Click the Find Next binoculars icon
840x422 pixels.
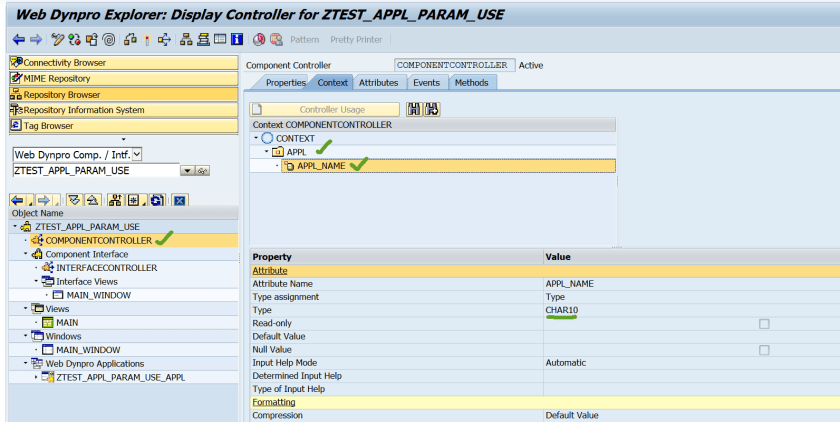click(432, 109)
